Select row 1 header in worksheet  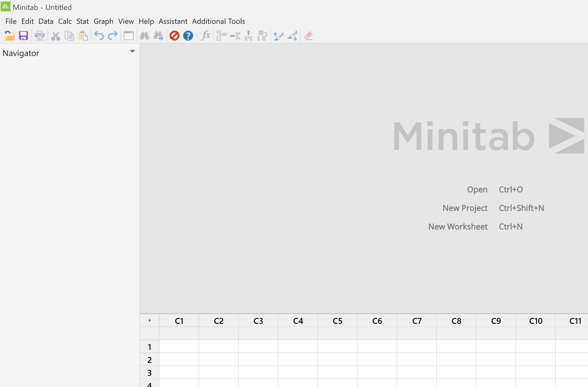point(149,347)
